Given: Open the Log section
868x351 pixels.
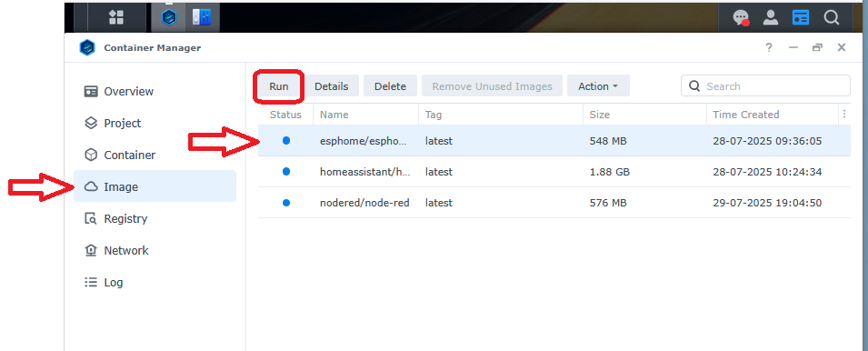Looking at the screenshot, I should pyautogui.click(x=155, y=283).
